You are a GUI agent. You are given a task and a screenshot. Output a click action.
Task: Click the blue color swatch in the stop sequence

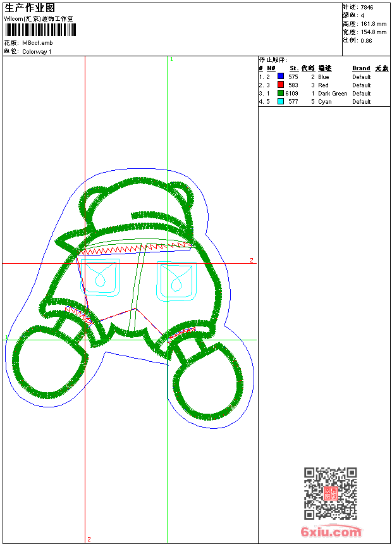(281, 77)
